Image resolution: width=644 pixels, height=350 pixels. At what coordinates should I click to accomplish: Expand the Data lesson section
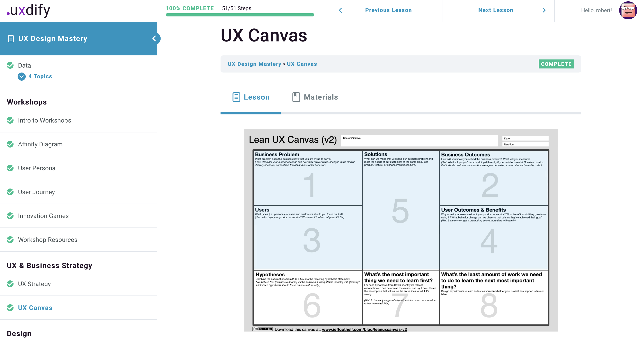[24, 65]
